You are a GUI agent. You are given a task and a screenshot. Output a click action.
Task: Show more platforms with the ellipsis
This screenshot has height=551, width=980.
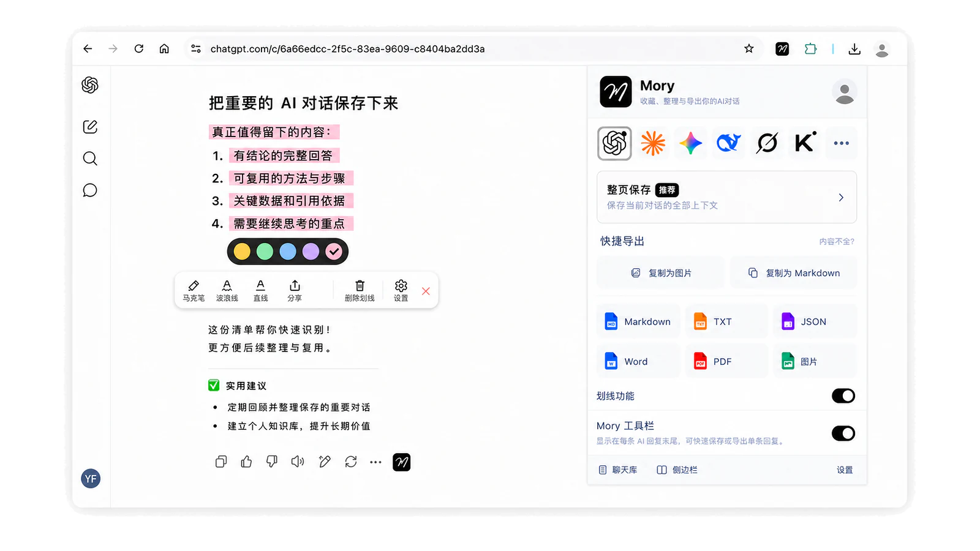[x=842, y=143]
